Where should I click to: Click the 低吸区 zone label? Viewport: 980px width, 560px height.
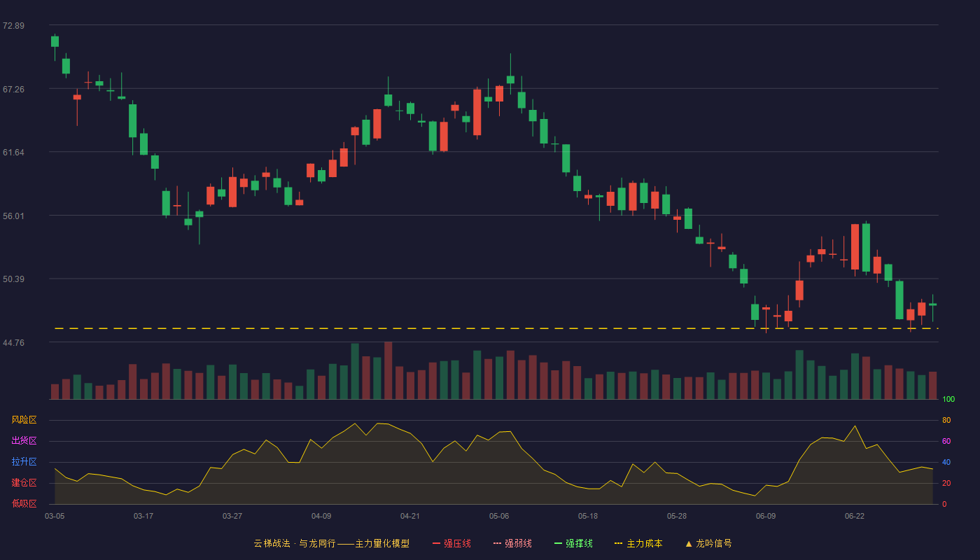coord(24,503)
